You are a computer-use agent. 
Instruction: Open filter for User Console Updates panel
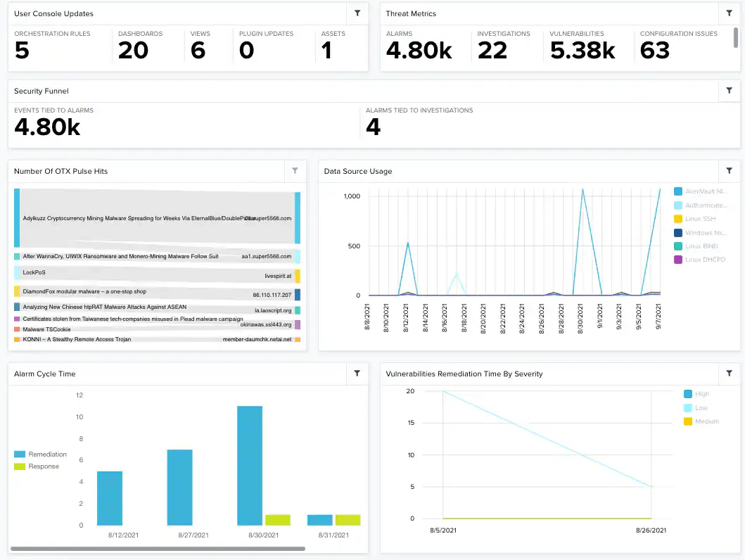point(357,13)
